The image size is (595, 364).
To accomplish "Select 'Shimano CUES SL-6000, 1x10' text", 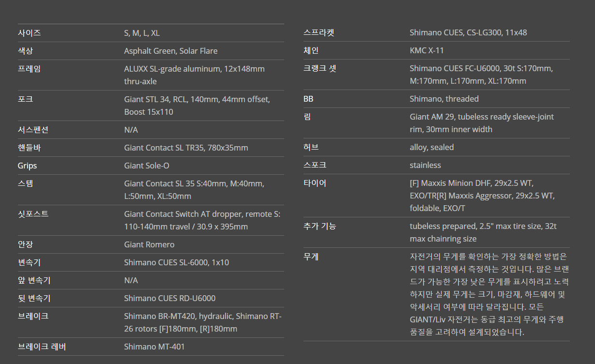I will click(x=177, y=262).
